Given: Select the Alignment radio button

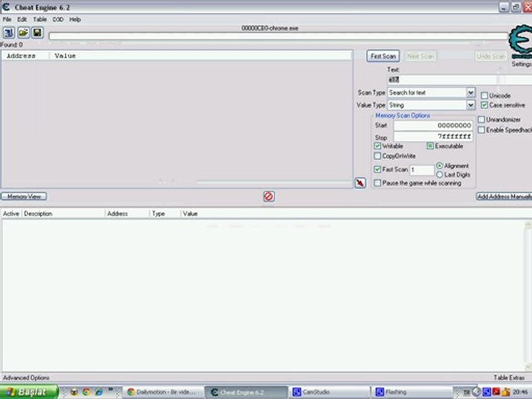Looking at the screenshot, I should click(439, 166).
